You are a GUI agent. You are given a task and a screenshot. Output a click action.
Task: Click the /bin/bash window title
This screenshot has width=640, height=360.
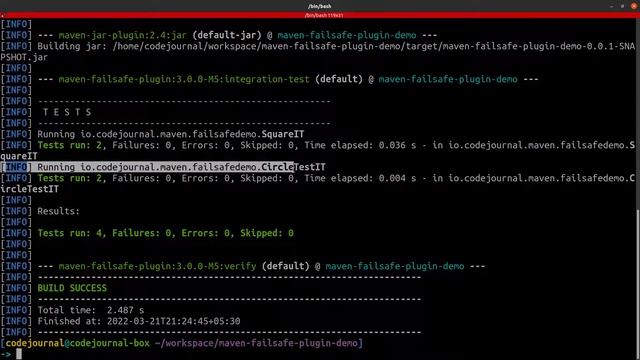(x=320, y=6)
